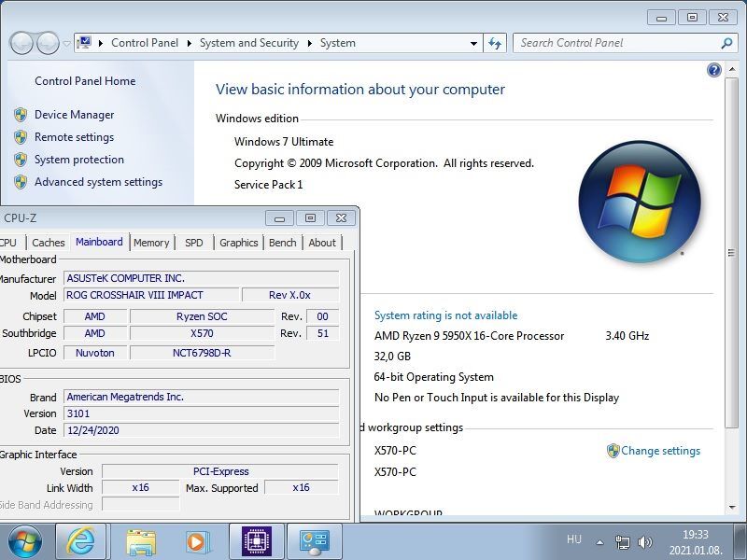Switch to SPD tab in CPU-Z

point(194,243)
